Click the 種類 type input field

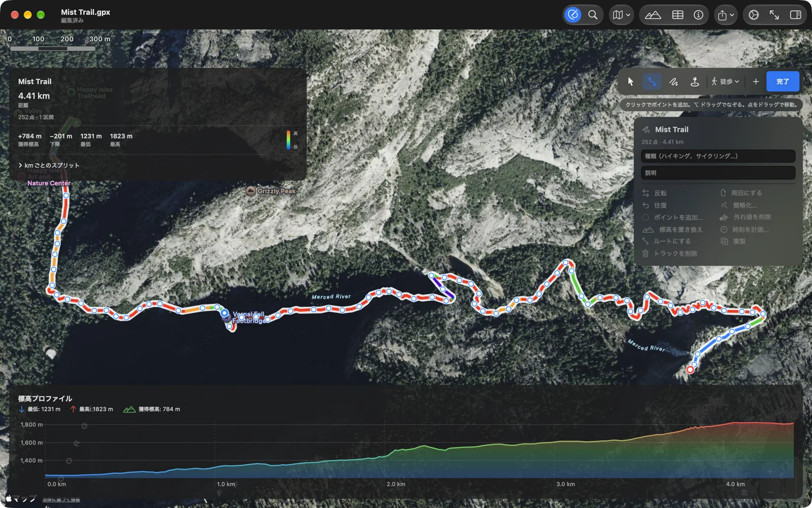pos(718,156)
